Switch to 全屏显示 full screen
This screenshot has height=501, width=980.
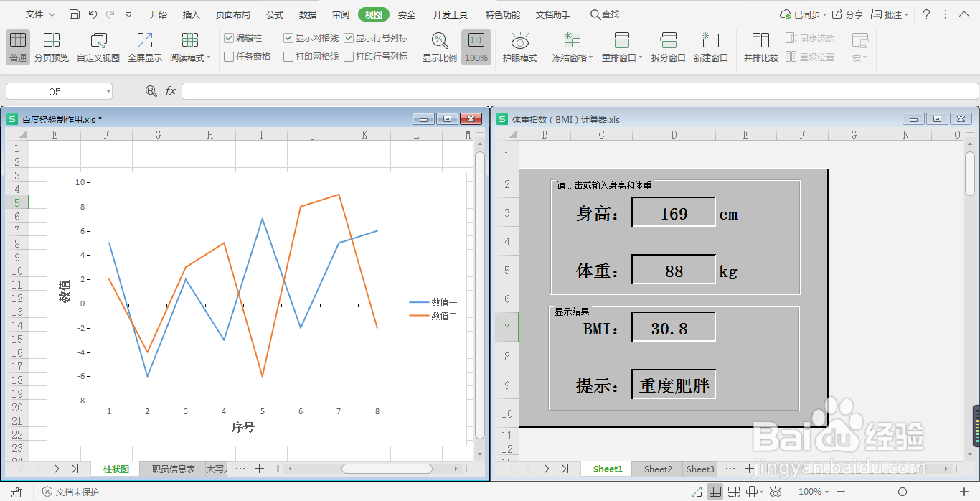coord(145,48)
